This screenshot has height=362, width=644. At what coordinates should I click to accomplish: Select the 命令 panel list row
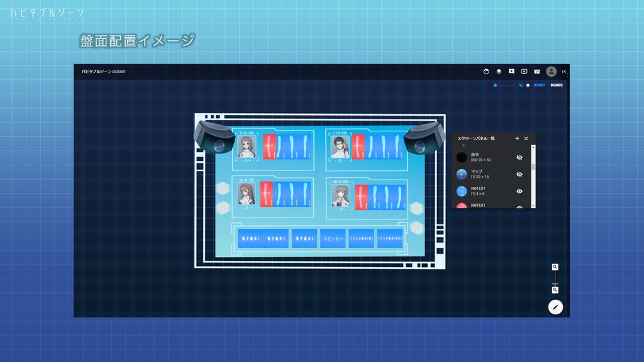pyautogui.click(x=491, y=157)
